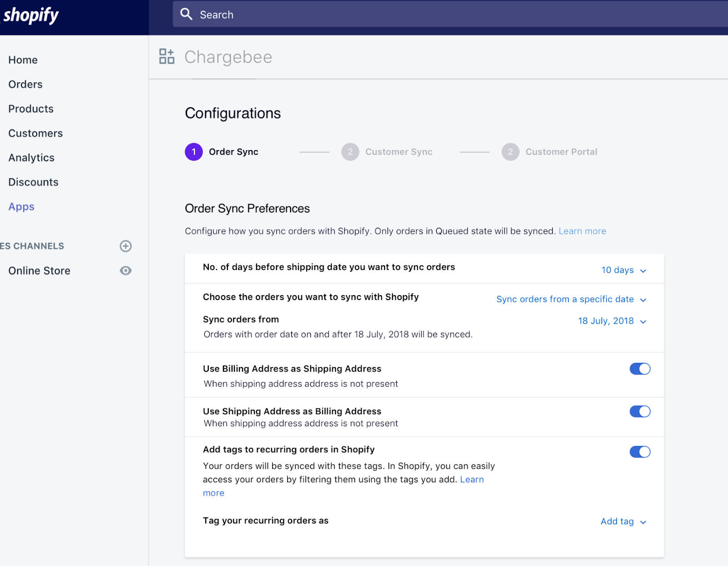Viewport: 728px width, 566px height.
Task: Navigate to Apps in the sidebar
Action: pos(21,207)
